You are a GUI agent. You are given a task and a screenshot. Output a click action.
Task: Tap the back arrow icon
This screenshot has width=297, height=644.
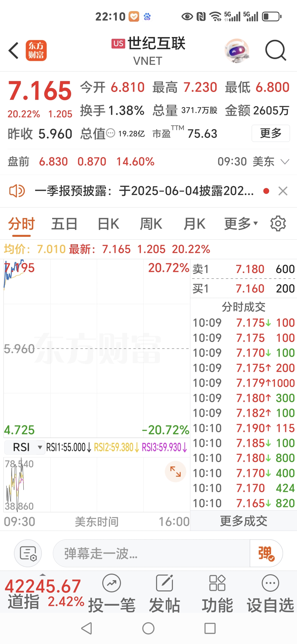pyautogui.click(x=13, y=51)
